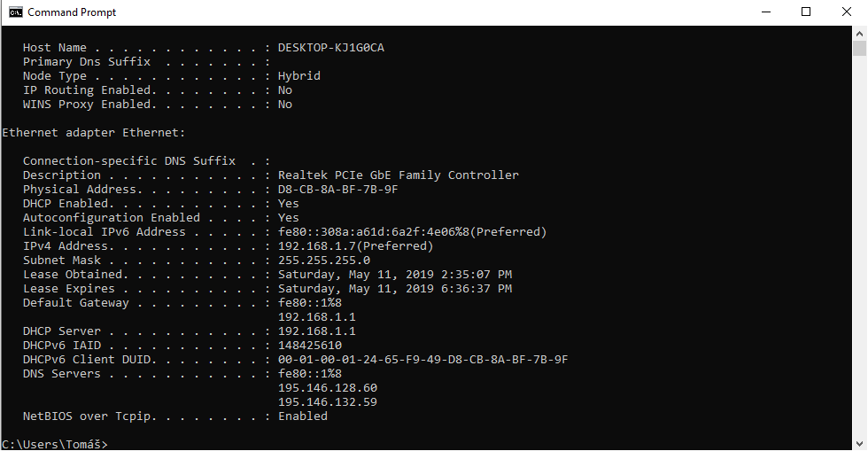Click the scrollbar down arrow
Image resolution: width=868 pixels, height=459 pixels.
point(859,443)
